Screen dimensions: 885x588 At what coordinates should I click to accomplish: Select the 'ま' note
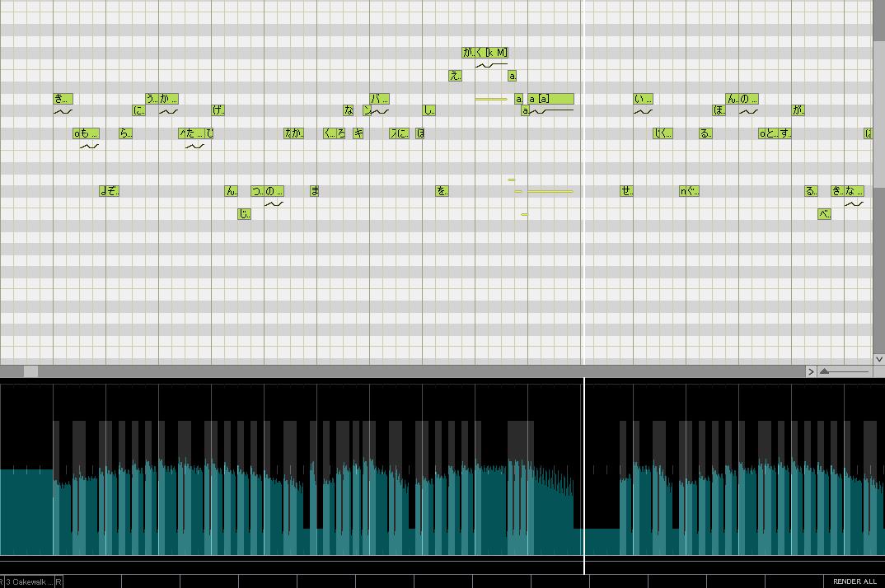pos(315,191)
